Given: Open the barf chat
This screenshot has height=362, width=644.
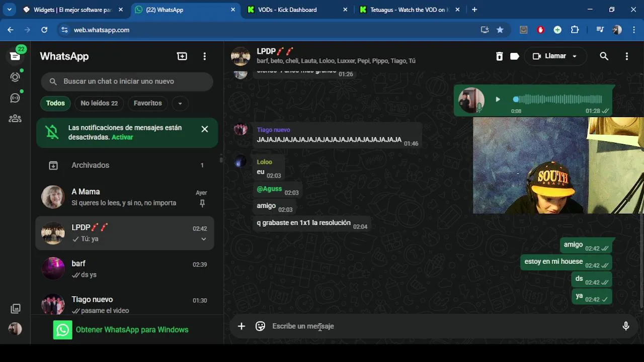Looking at the screenshot, I should (125, 269).
